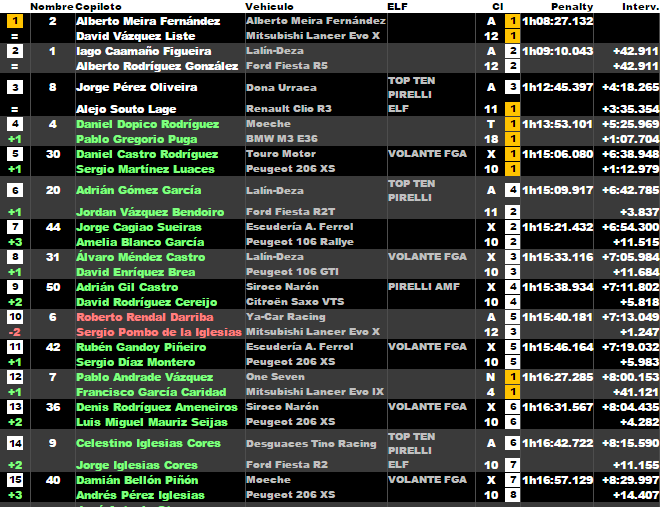Select co-driver Luis Miguel Mauriz Seijas
Image resolution: width=665 pixels, height=507 pixels.
coord(152,423)
